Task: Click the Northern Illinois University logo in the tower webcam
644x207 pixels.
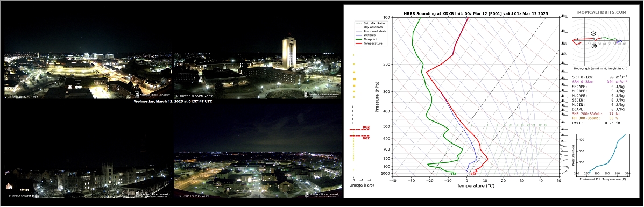Action: (x=322, y=94)
